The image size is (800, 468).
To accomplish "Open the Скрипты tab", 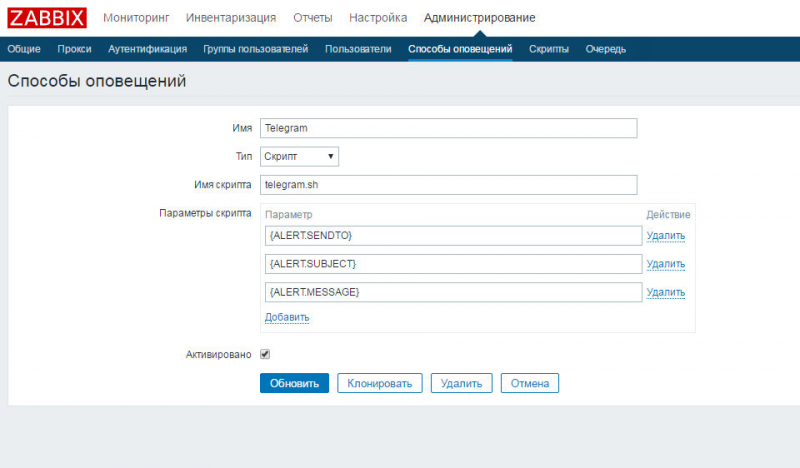I will coord(549,49).
